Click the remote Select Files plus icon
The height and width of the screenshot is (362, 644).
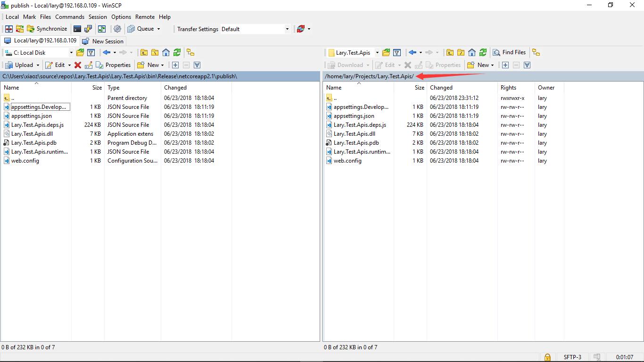tap(505, 65)
